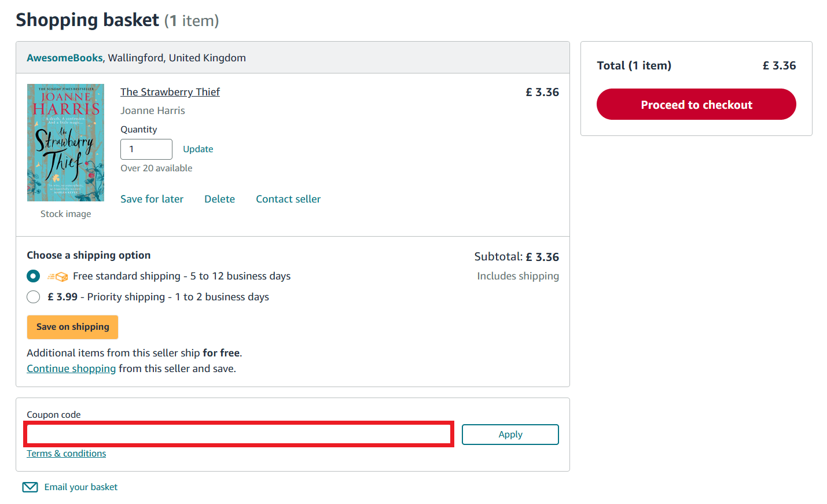The height and width of the screenshot is (504, 827).
Task: Delete the book from basket
Action: coord(219,198)
